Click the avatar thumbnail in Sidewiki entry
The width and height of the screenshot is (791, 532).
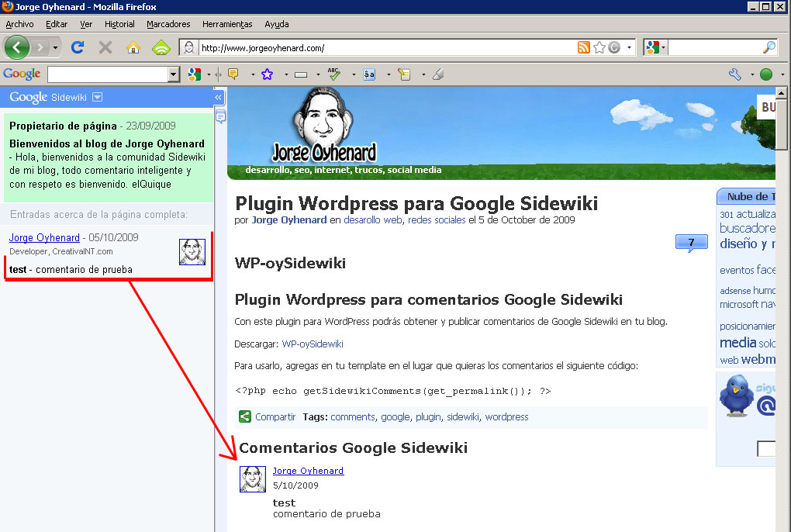tap(192, 251)
